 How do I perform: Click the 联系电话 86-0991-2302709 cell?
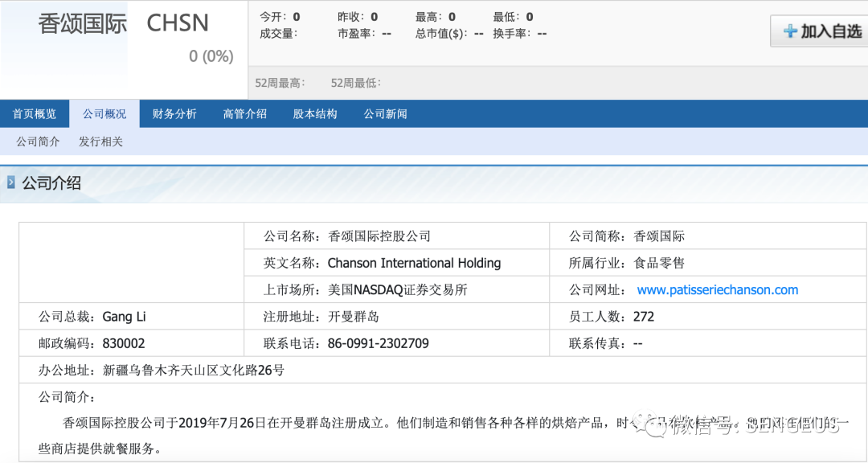[396, 343]
